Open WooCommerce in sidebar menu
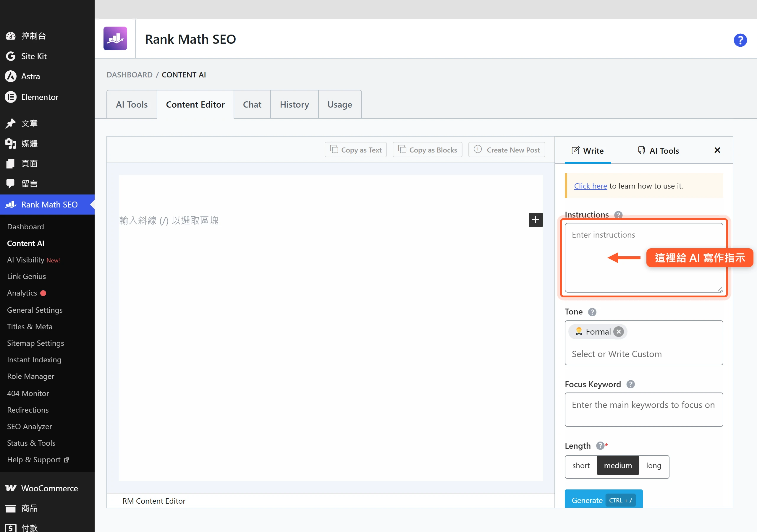The height and width of the screenshot is (532, 757). (x=47, y=488)
